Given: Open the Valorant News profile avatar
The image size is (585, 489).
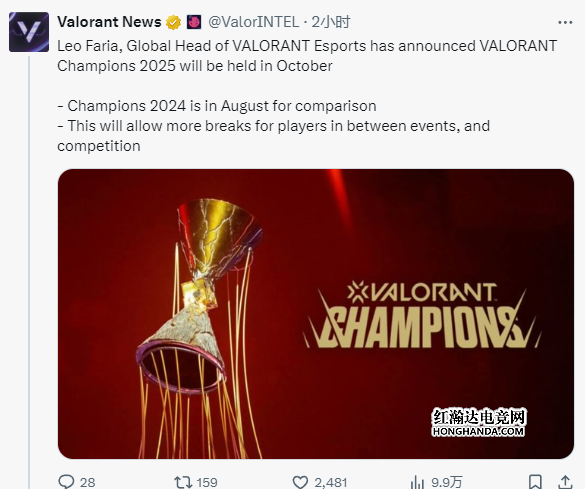Looking at the screenshot, I should 29,32.
